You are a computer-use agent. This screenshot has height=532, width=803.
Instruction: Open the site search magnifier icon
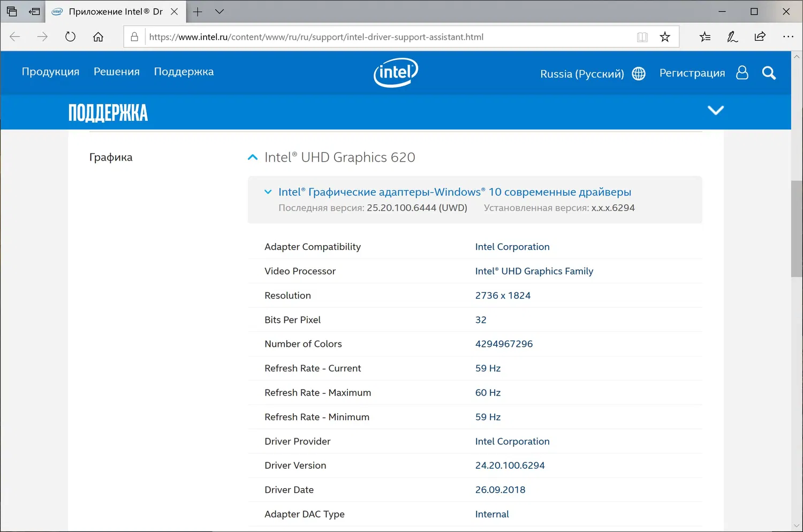(x=769, y=73)
